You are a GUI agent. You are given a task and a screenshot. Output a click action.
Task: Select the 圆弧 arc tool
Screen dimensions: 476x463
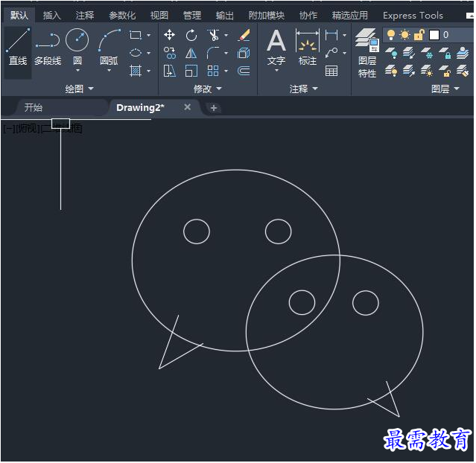pos(109,46)
